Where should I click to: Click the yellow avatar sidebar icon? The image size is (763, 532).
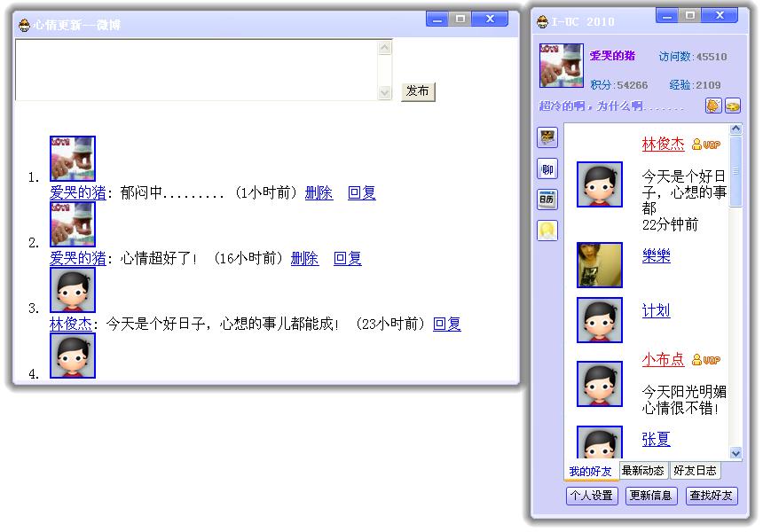coord(547,231)
